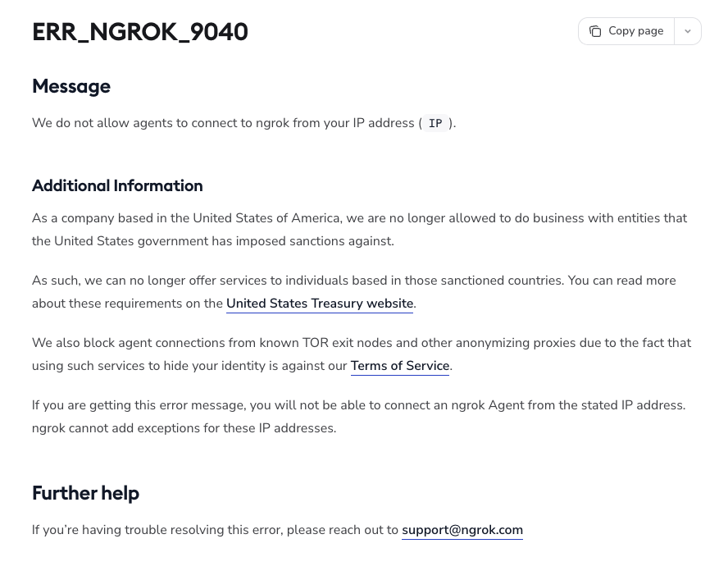This screenshot has height=580, width=728.
Task: Expand the chevron dropdown beside Copy page
Action: point(688,31)
